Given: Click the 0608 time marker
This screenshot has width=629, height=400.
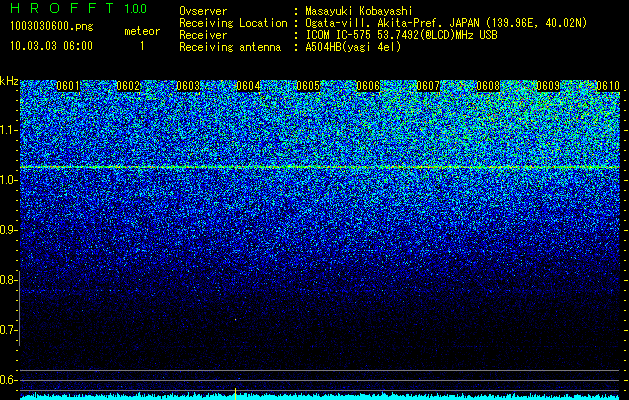Looking at the screenshot, I should pos(488,86).
